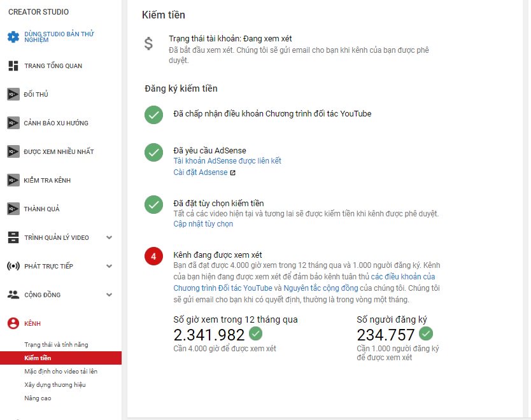Viewport: 531px width, 420px height.
Task: Click Cần 4.000 giờ để được xem xét text
Action: [225, 348]
